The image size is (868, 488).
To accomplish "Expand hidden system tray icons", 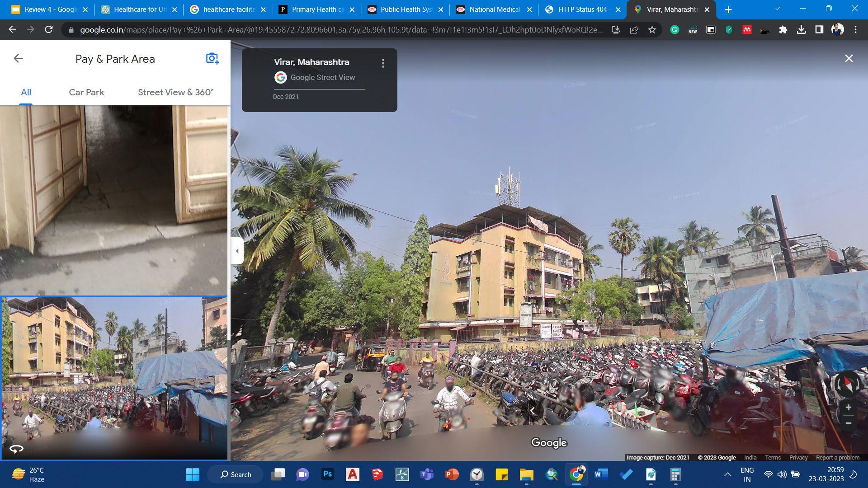I will 727,474.
